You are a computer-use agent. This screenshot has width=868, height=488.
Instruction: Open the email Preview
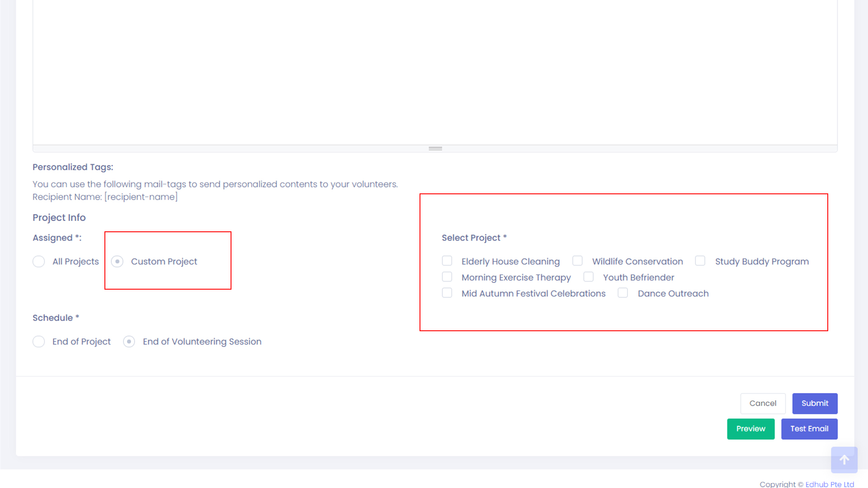pos(750,429)
